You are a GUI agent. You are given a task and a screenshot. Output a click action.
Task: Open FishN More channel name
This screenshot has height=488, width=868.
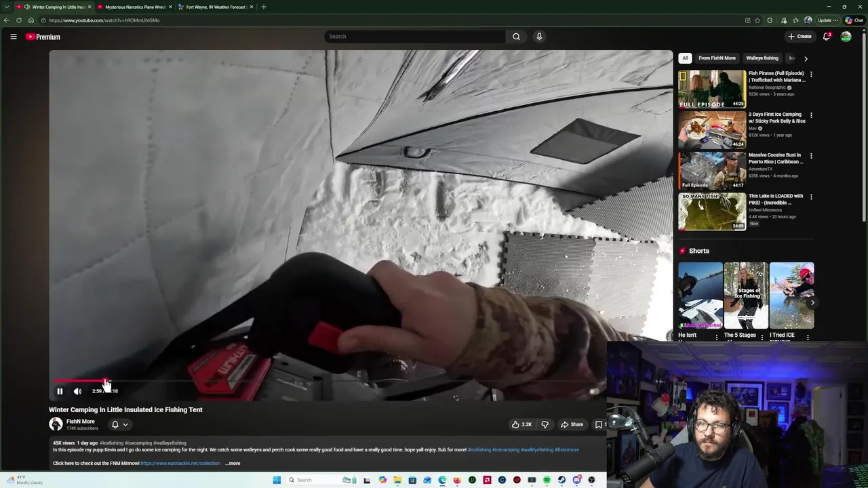point(80,422)
